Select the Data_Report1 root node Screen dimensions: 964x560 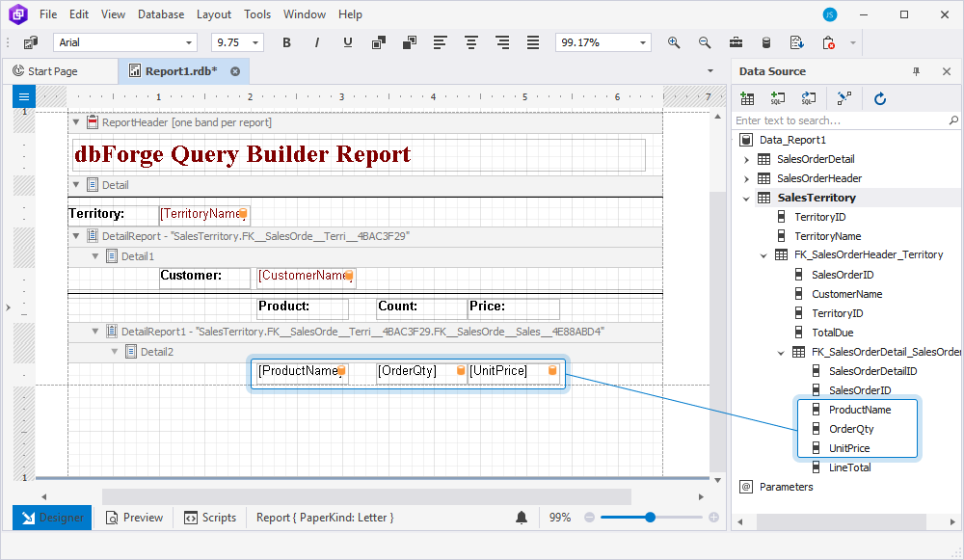tap(791, 140)
